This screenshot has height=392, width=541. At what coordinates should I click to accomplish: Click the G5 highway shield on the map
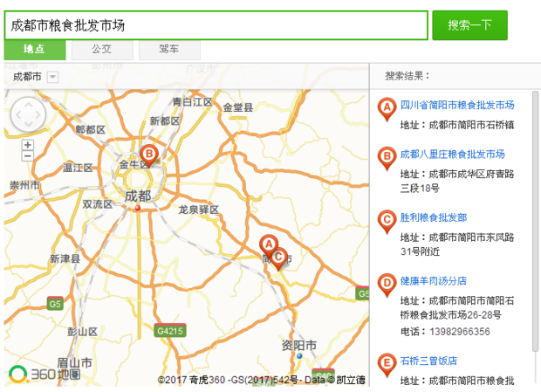click(55, 304)
